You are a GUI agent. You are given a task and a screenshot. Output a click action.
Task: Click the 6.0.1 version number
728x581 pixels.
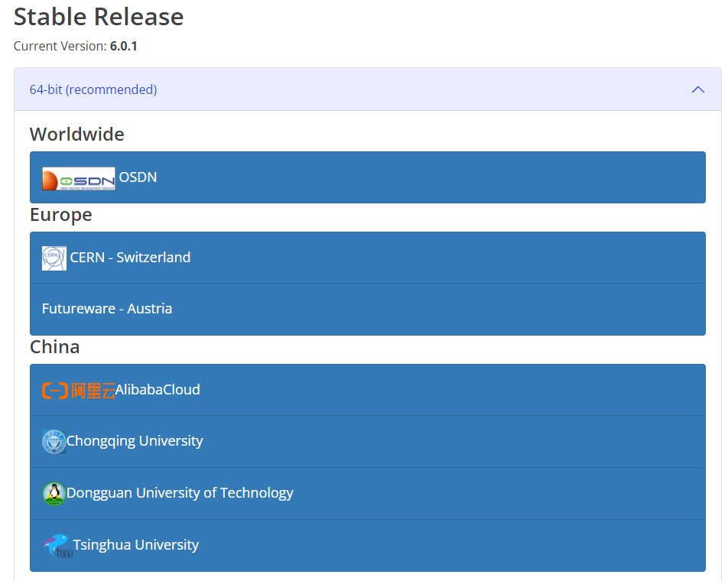(124, 46)
